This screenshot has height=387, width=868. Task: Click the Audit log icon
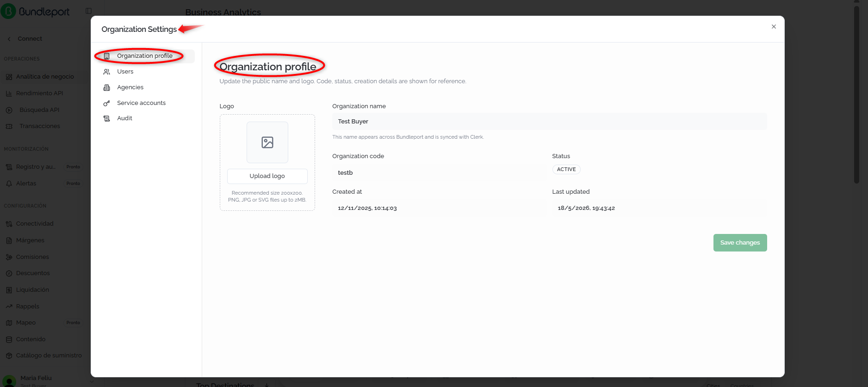pos(107,118)
